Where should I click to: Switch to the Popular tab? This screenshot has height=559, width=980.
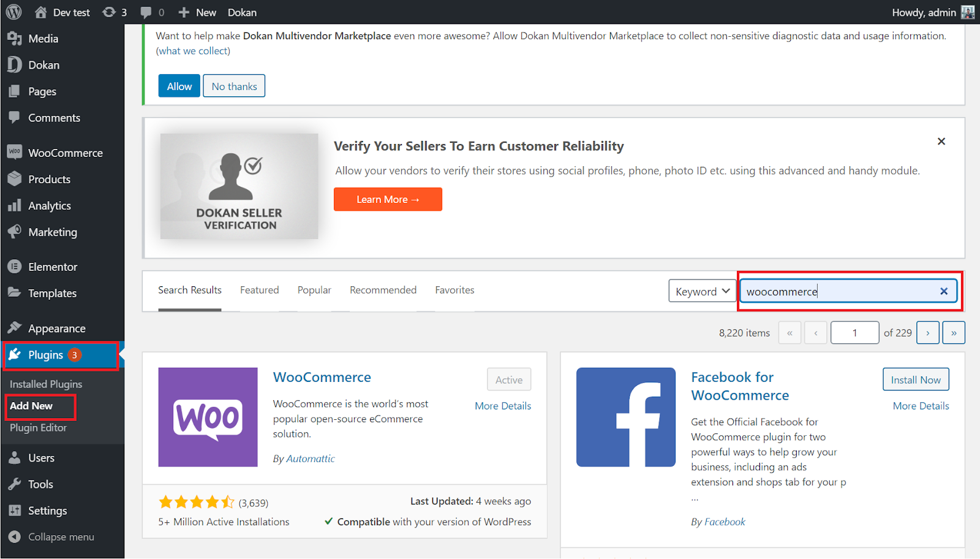[314, 290]
